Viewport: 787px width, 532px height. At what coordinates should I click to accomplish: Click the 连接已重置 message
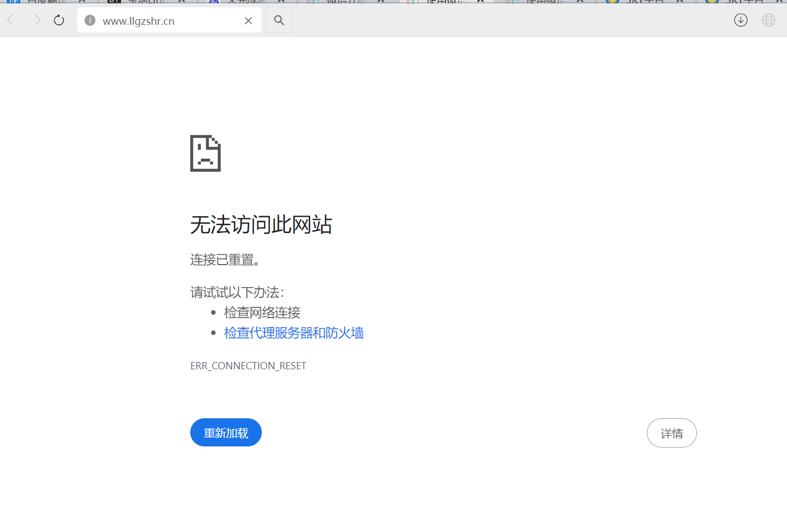(x=225, y=260)
